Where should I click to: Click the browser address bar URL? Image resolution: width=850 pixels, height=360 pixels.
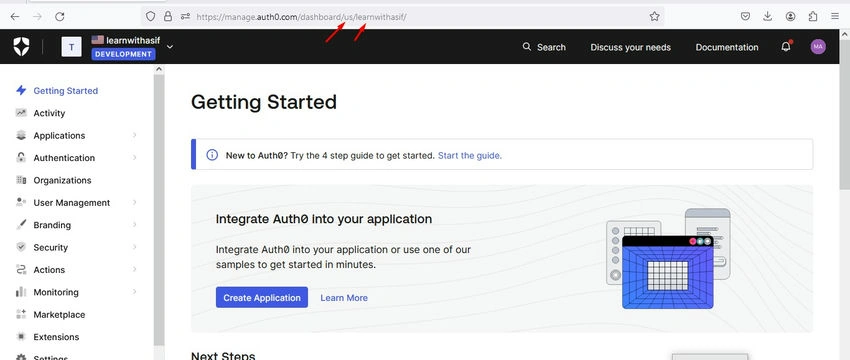[301, 17]
